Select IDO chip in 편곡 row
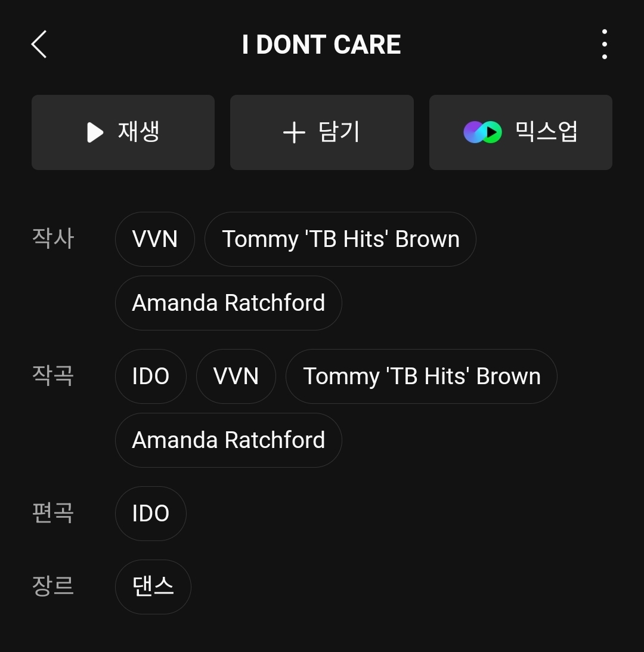Screen dimensions: 644x652 [x=151, y=514]
